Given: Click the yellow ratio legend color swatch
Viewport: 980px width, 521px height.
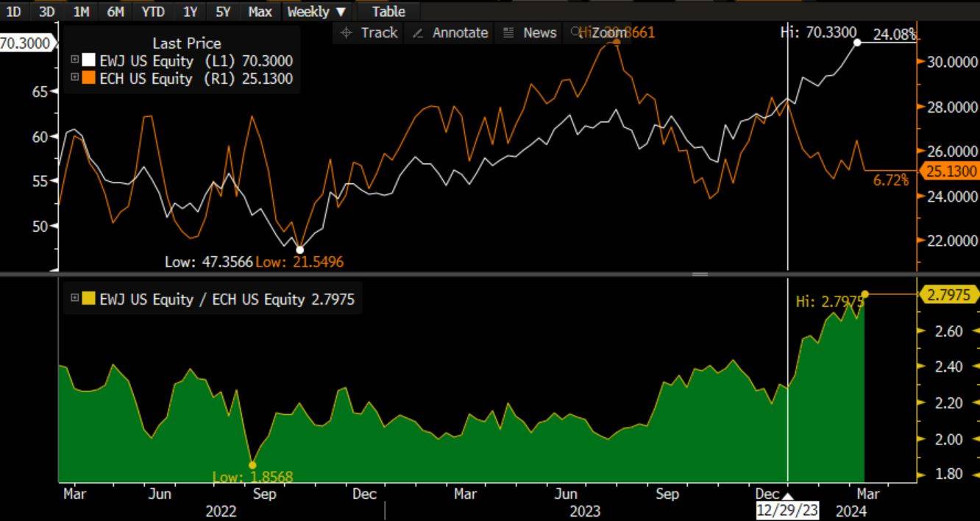Looking at the screenshot, I should tap(88, 299).
